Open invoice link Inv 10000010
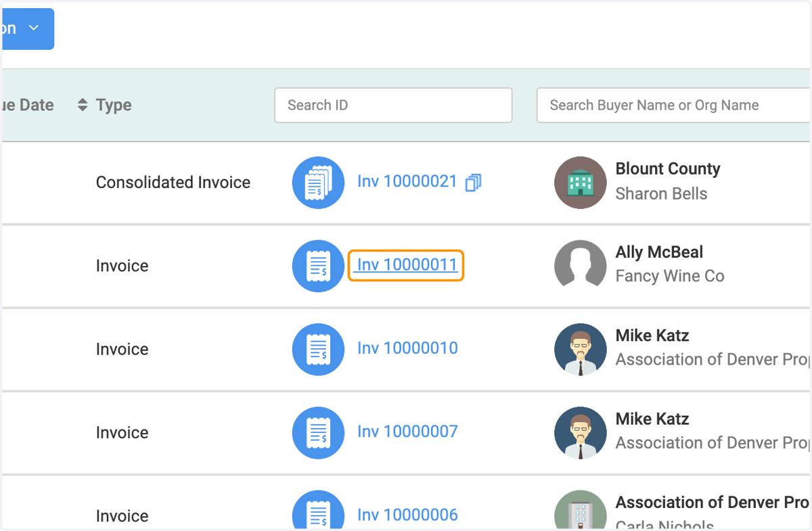The width and height of the screenshot is (812, 531). (x=407, y=348)
